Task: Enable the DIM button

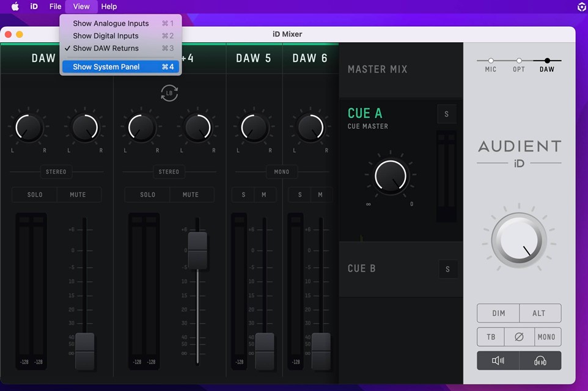Action: [x=498, y=313]
